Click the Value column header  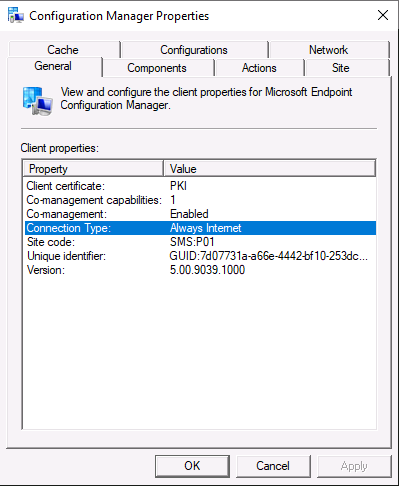[x=270, y=168]
